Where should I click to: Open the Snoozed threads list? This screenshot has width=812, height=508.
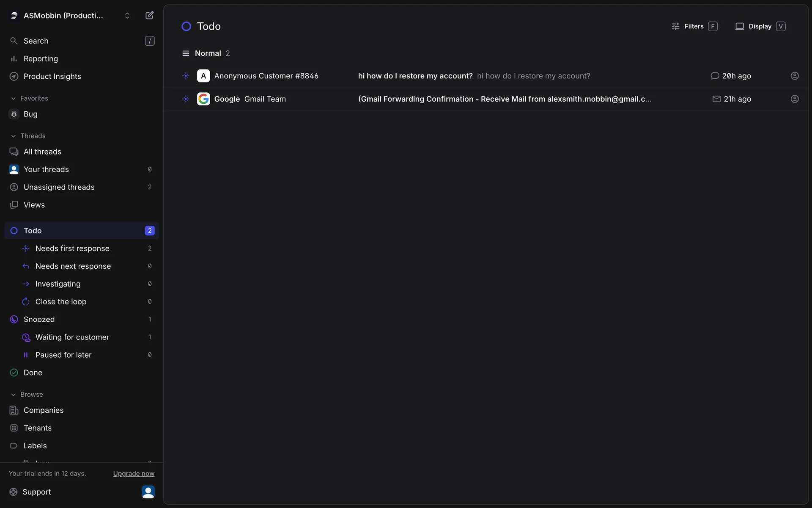pos(39,319)
